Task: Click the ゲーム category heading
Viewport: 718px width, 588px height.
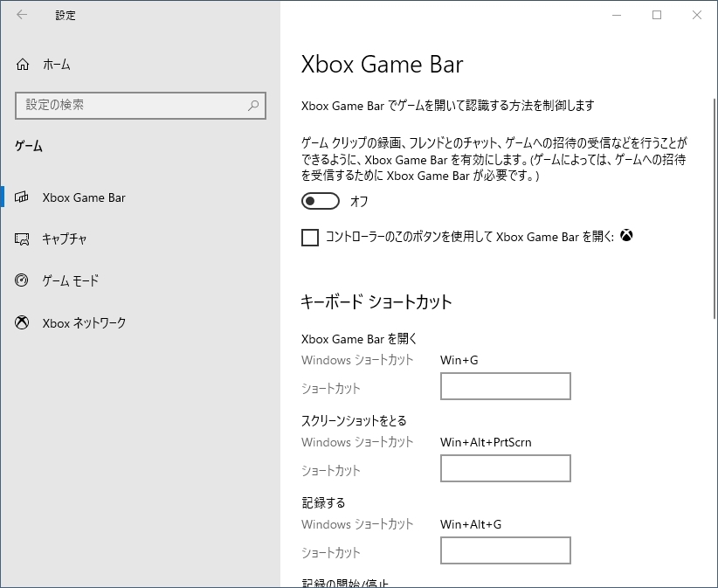Action: click(x=29, y=146)
